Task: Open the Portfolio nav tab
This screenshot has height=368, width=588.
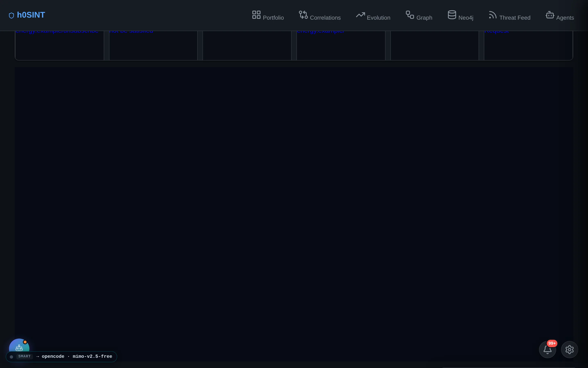Action: (x=268, y=15)
